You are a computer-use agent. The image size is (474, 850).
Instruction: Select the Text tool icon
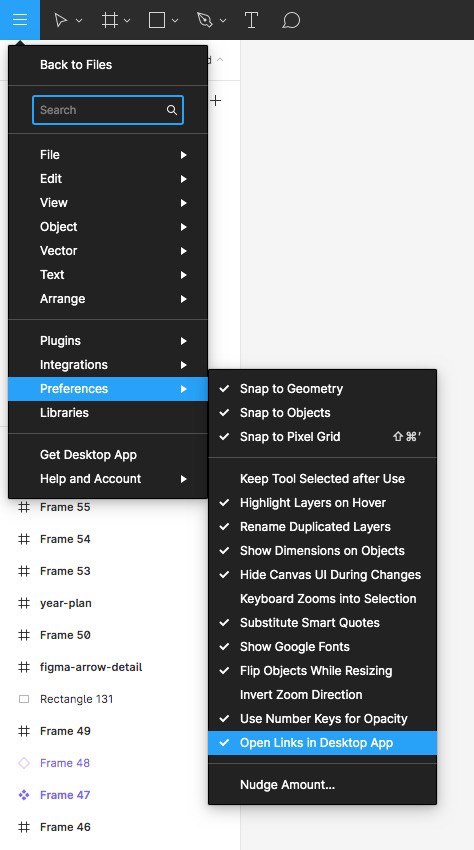tap(251, 21)
